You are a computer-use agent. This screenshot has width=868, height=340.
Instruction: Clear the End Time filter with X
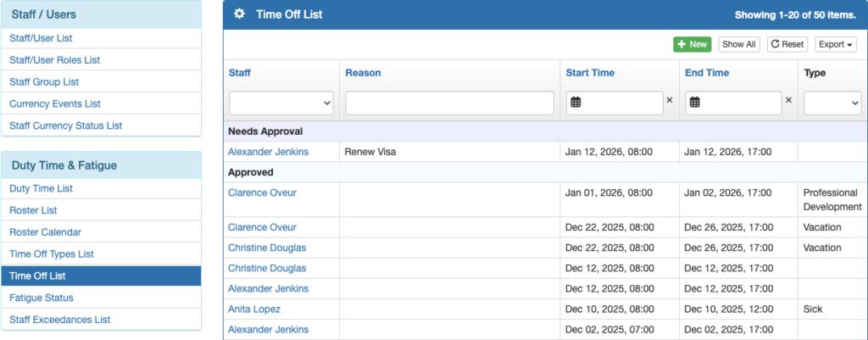coord(787,100)
